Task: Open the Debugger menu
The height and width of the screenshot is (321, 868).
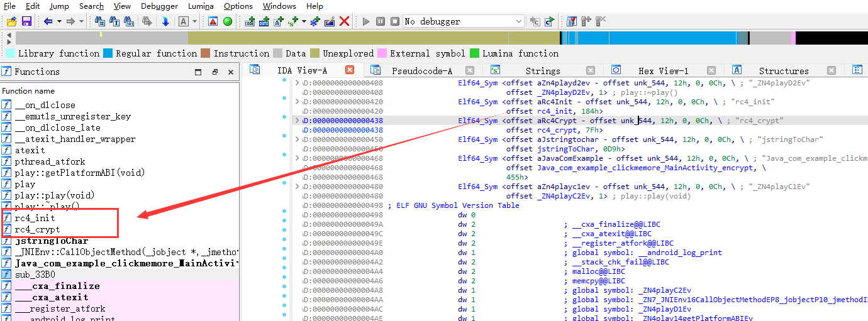Action: click(x=159, y=6)
